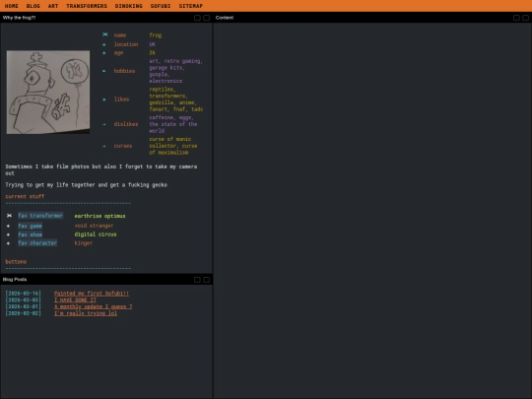Go to the SOFUBI page

(x=161, y=6)
